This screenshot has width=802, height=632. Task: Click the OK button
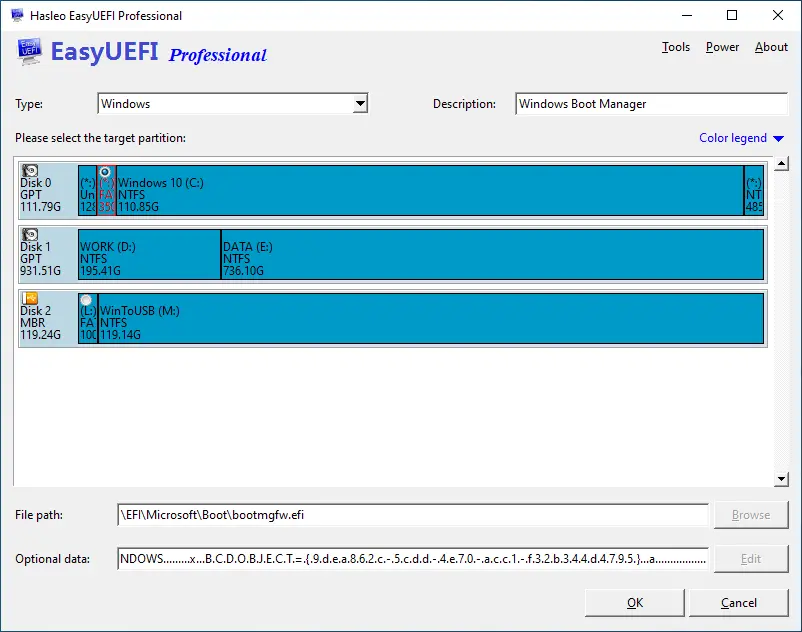(635, 603)
